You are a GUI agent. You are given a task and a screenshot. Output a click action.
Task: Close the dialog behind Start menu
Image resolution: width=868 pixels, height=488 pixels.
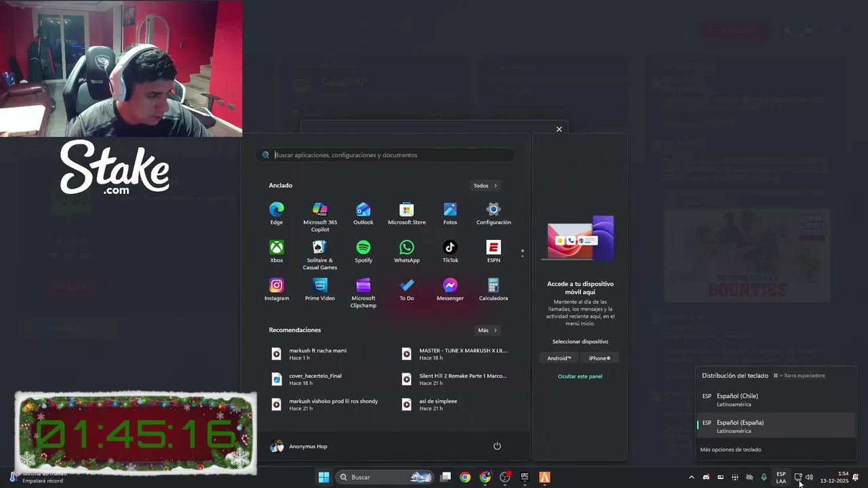(x=559, y=129)
